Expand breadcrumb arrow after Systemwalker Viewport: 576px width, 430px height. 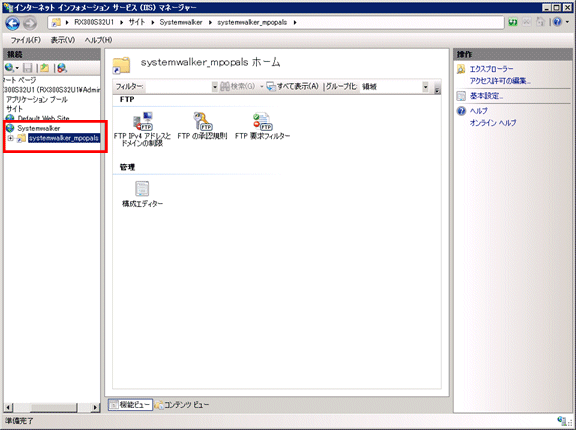click(210, 22)
